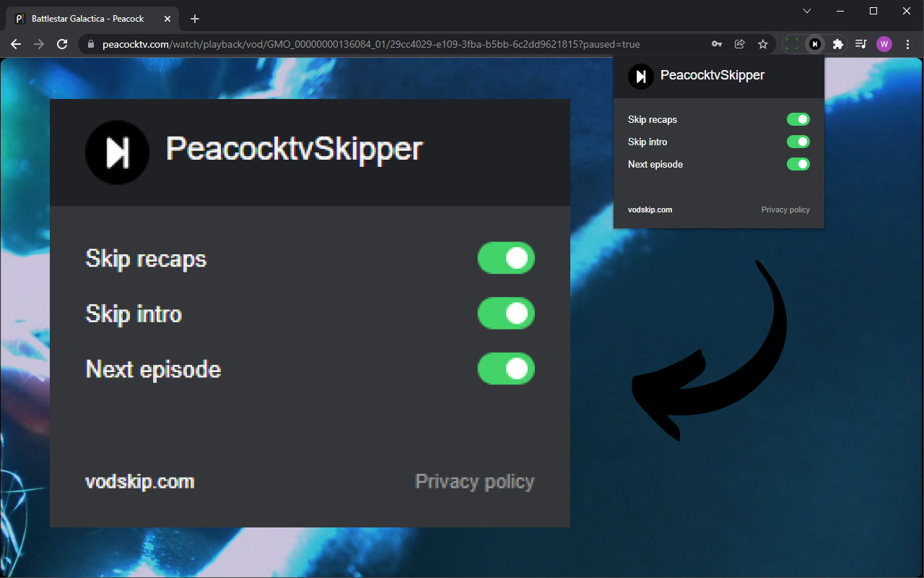Screen dimensions: 924x578
Task: Select the Battlestar Galactica - Peacock tab
Action: pyautogui.click(x=87, y=18)
